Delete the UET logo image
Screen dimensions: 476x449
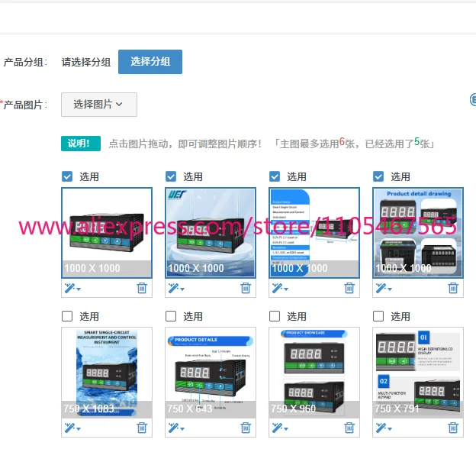click(x=246, y=288)
